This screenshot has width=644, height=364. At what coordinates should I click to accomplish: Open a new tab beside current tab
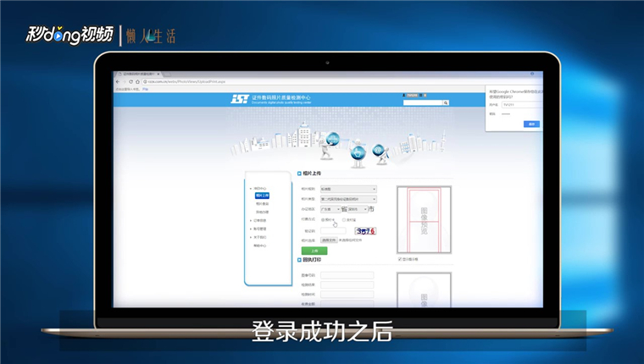point(167,74)
